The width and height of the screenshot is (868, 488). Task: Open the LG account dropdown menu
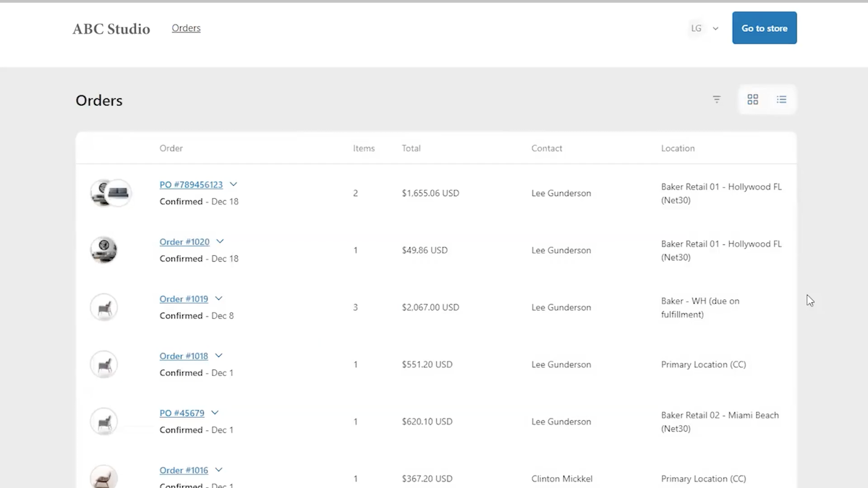pos(715,29)
